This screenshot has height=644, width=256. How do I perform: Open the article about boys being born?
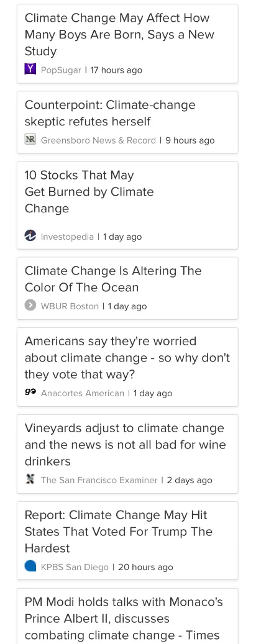coord(127,43)
